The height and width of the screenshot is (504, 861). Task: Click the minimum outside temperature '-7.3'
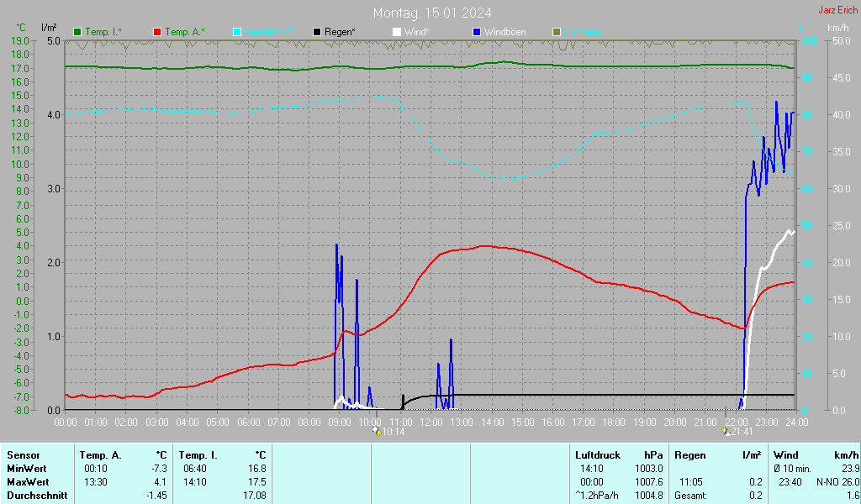click(x=159, y=469)
